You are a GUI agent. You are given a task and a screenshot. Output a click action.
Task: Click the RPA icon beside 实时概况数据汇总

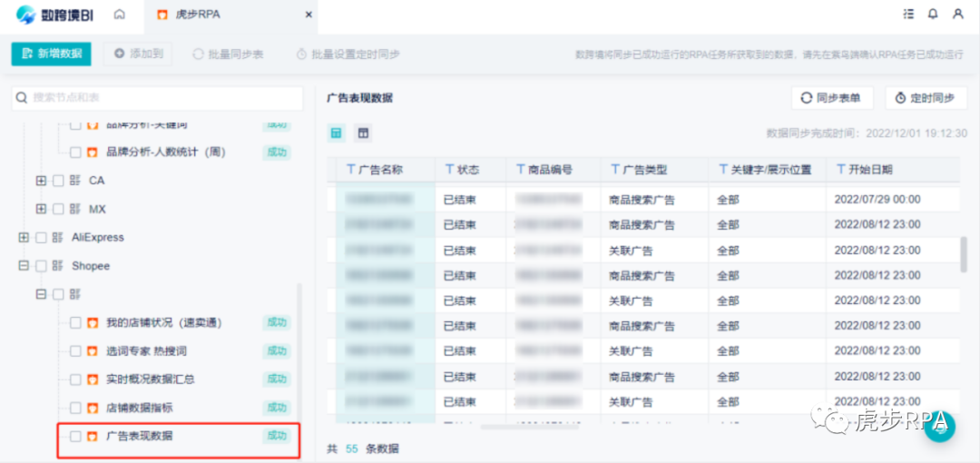click(93, 379)
